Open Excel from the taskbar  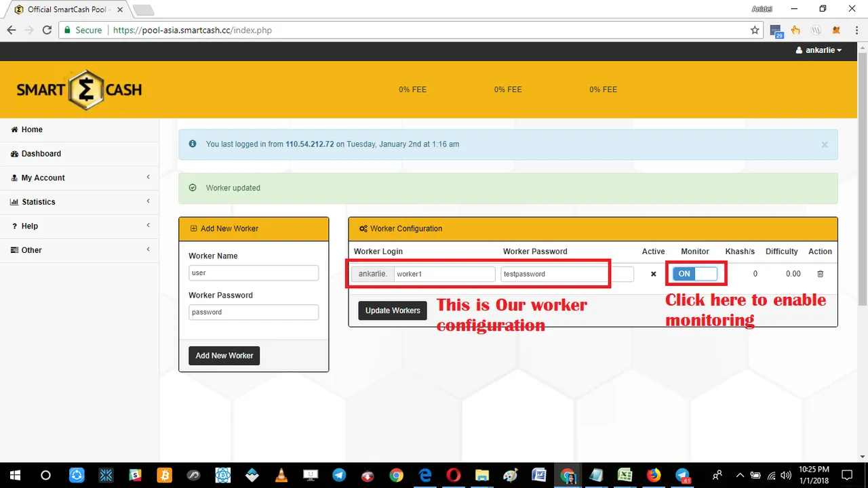coord(625,475)
